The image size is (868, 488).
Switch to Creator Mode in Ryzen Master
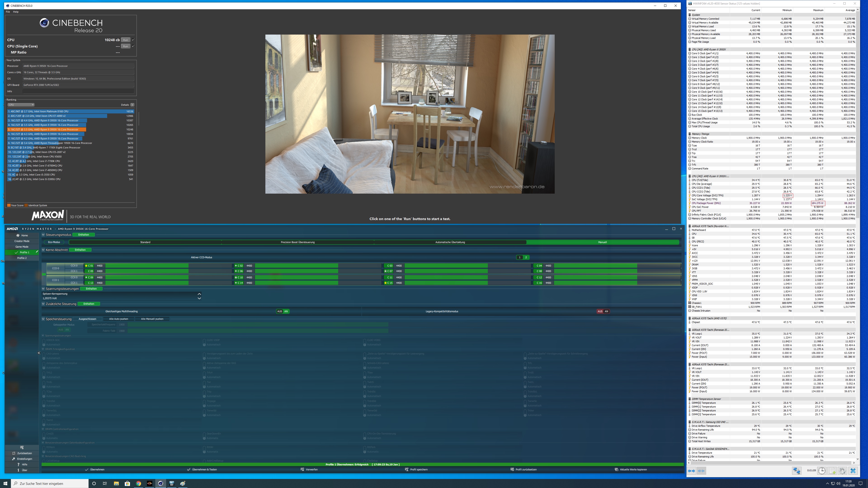[22, 241]
